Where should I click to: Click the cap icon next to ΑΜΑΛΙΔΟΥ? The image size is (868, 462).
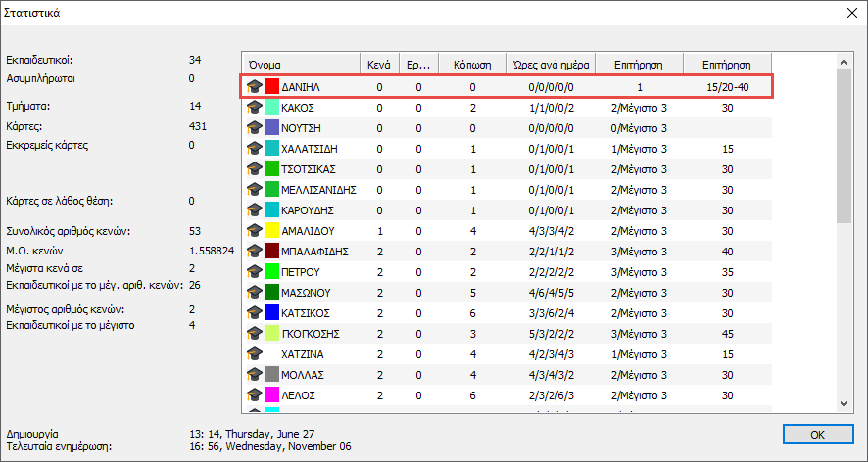pos(255,231)
